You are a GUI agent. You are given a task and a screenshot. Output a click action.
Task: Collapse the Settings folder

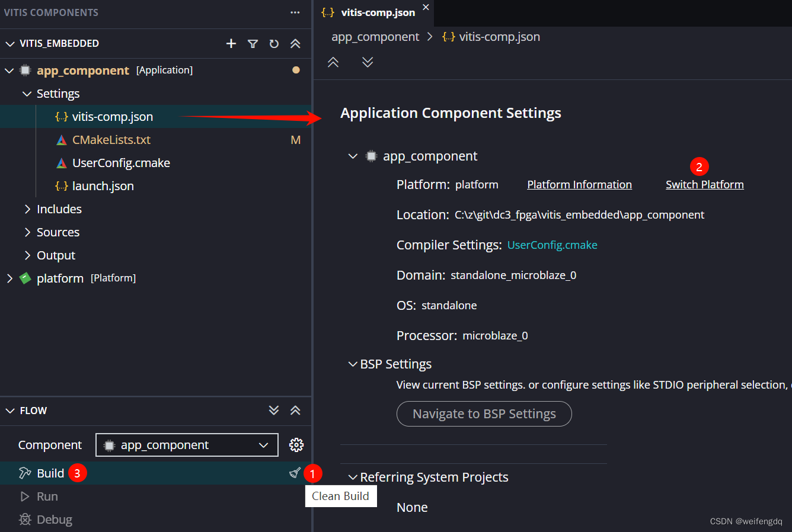click(27, 94)
